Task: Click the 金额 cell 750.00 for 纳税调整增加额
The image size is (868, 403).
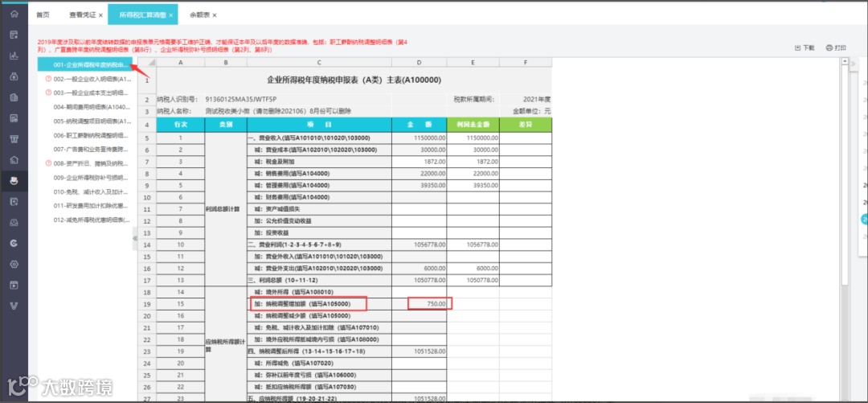Action: tap(419, 304)
